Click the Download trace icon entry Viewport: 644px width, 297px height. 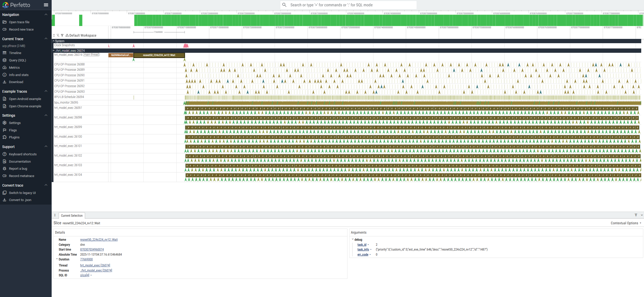coord(16,82)
